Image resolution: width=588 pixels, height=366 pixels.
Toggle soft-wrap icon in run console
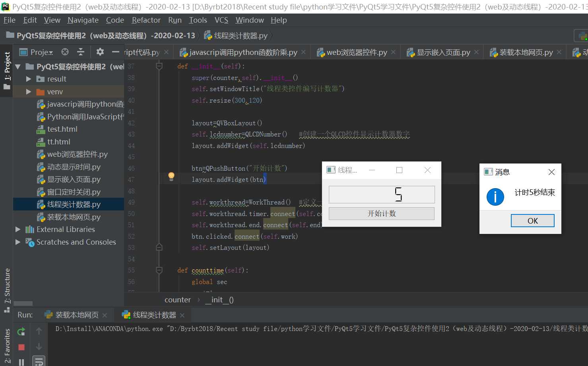[39, 362]
